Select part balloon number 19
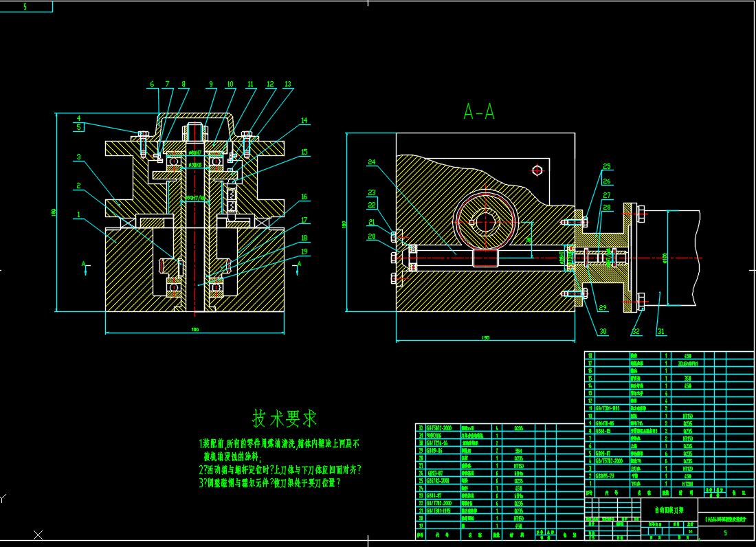 coord(304,252)
